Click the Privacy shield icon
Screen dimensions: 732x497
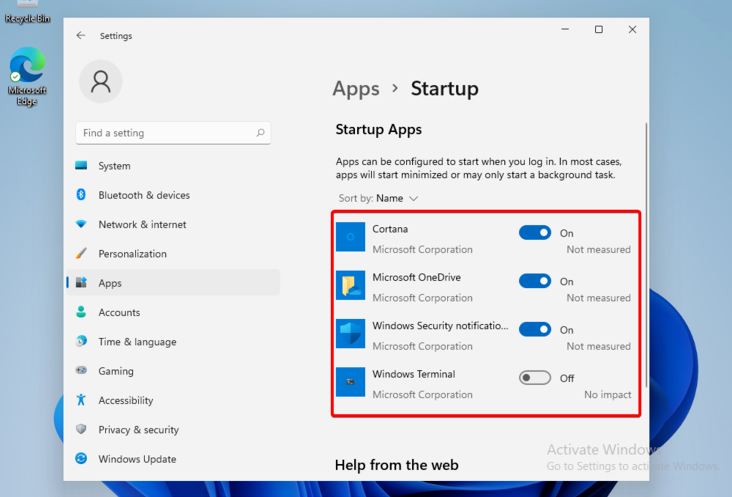(x=81, y=429)
